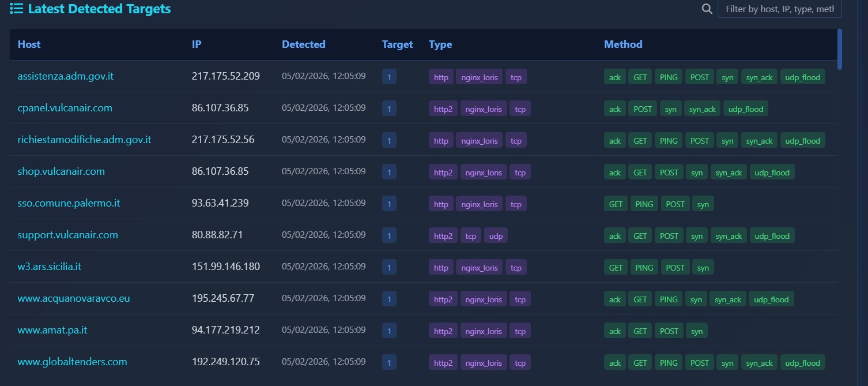Click the IP address 80.88.82.71
Image resolution: width=868 pixels, height=386 pixels.
click(x=217, y=235)
